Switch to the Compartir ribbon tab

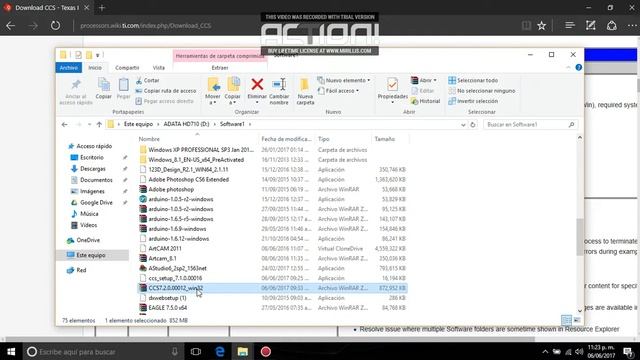(127, 68)
